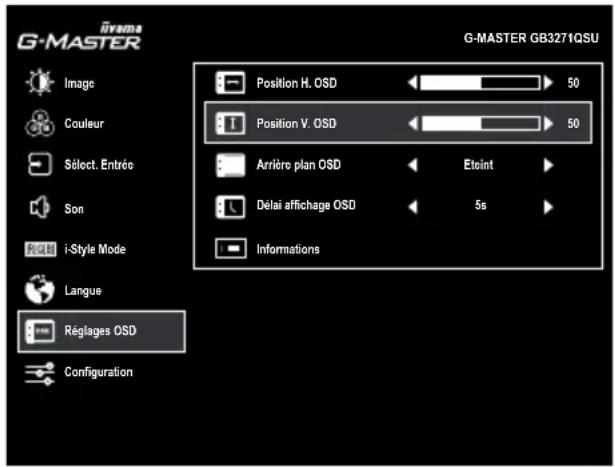Reduce Délai affichage OSD with left arrow
Image resolution: width=615 pixels, height=467 pixels.
pyautogui.click(x=412, y=207)
